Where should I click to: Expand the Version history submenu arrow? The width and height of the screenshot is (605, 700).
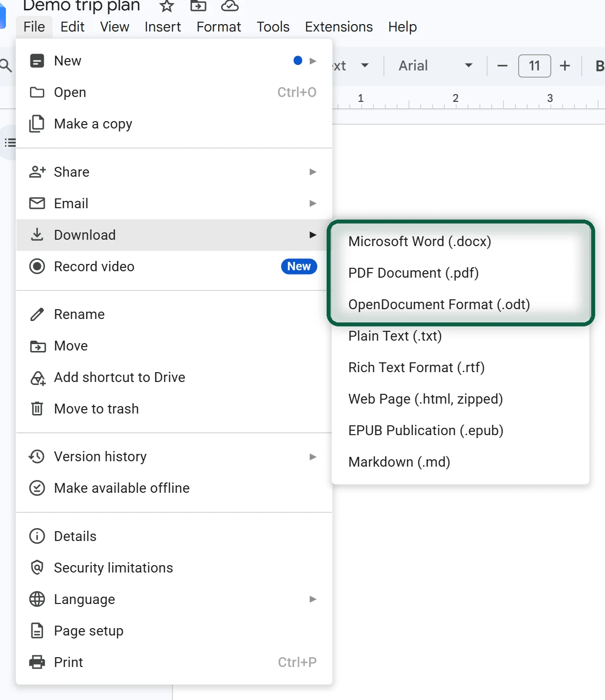click(313, 457)
